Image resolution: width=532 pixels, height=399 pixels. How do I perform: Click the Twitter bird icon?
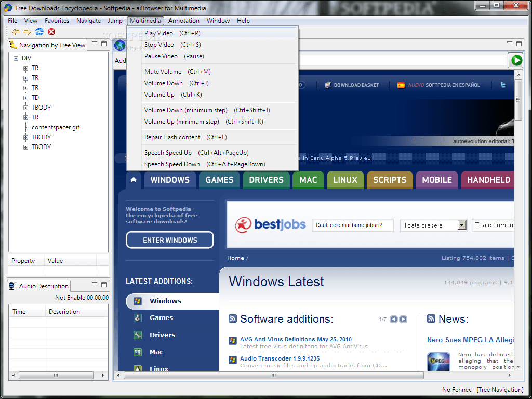click(x=503, y=85)
